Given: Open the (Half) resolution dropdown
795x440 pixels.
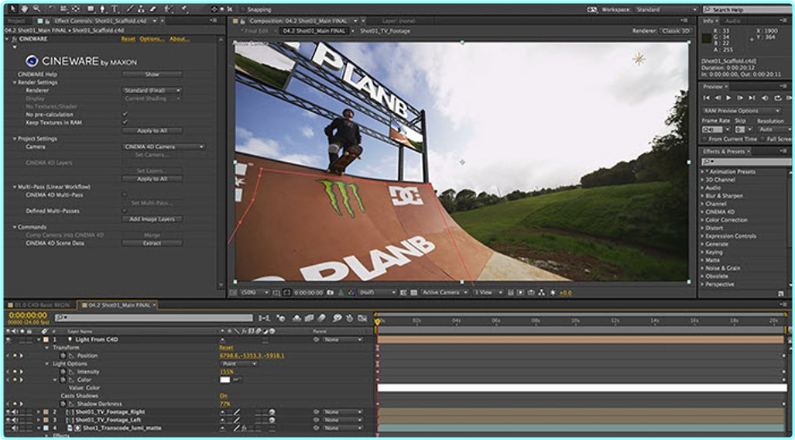Looking at the screenshot, I should (x=377, y=292).
